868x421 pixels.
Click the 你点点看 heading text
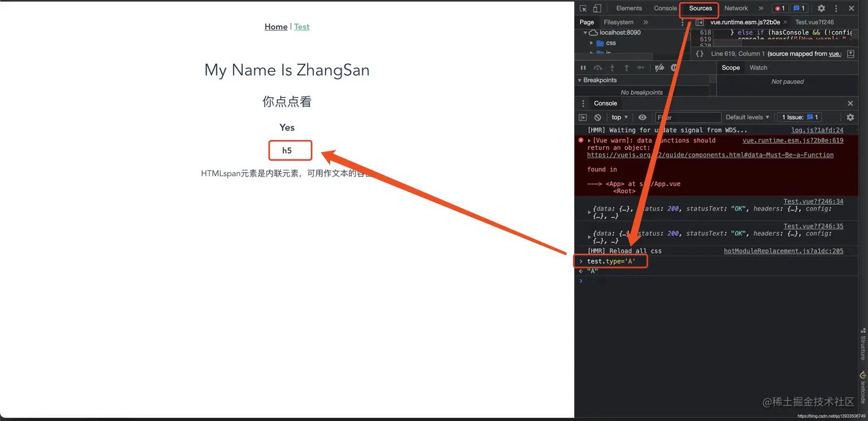coord(287,102)
